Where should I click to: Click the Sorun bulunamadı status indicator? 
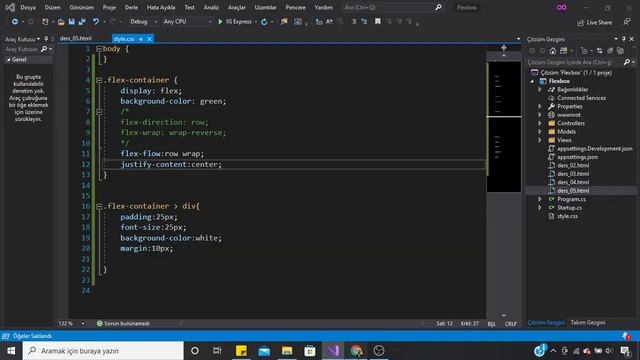coord(123,323)
